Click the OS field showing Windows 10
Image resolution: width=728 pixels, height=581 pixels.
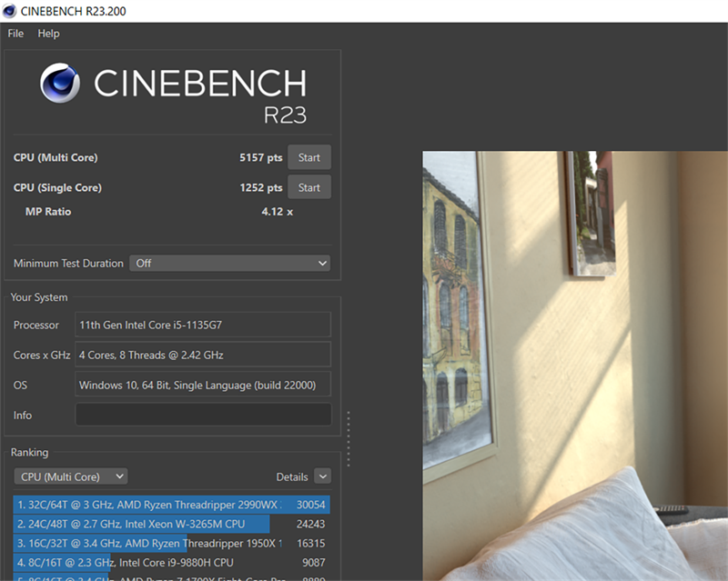[x=202, y=385]
